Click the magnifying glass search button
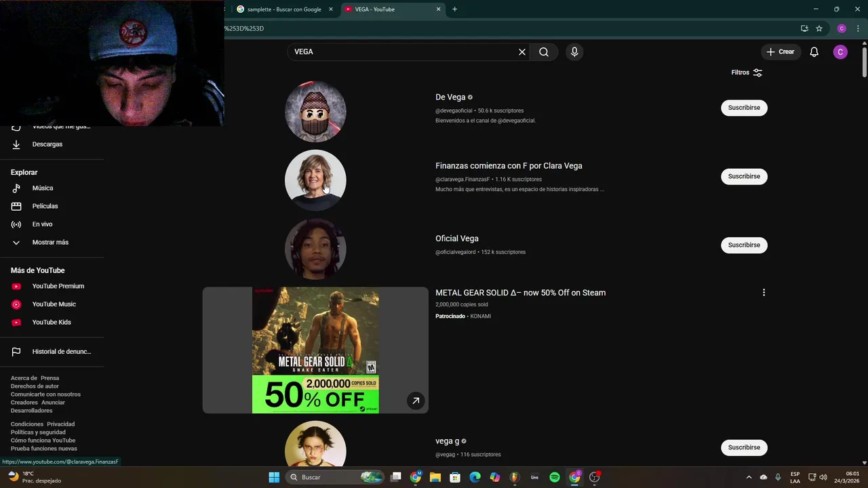Viewport: 868px width, 488px height. (544, 52)
